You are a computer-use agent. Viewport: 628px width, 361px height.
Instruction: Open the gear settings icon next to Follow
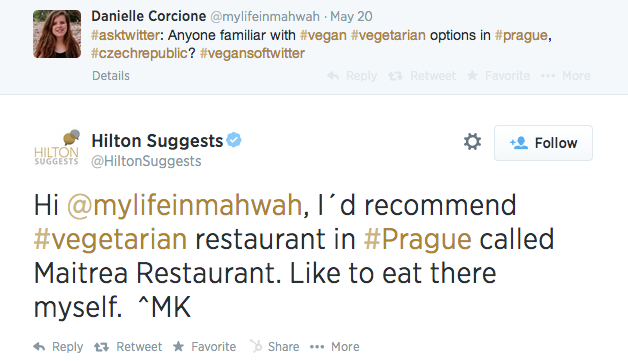(x=472, y=142)
